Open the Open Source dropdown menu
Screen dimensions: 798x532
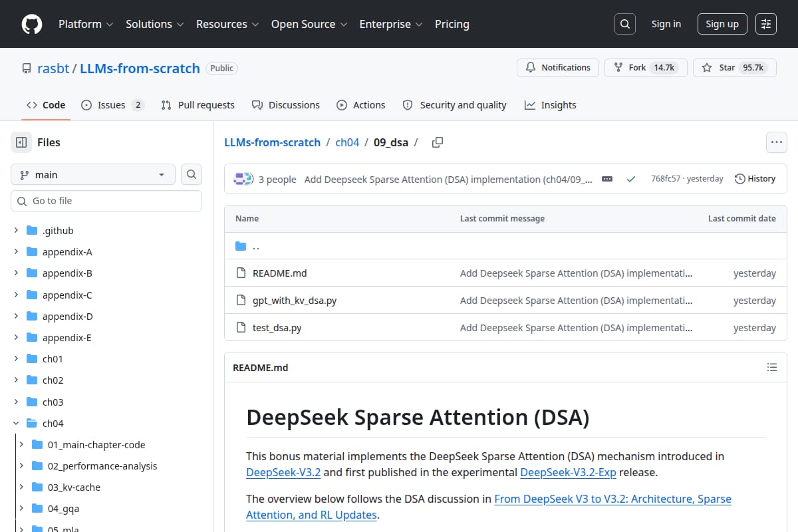[x=309, y=24]
